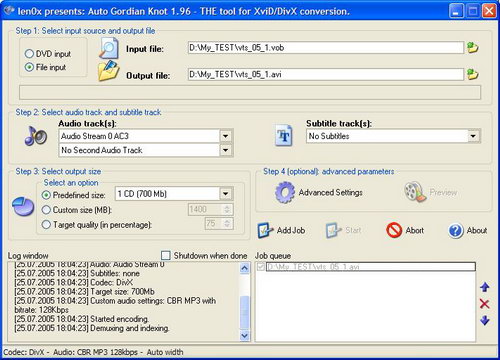
Task: Enable Shutdown when done checkbox
Action: pos(166,255)
